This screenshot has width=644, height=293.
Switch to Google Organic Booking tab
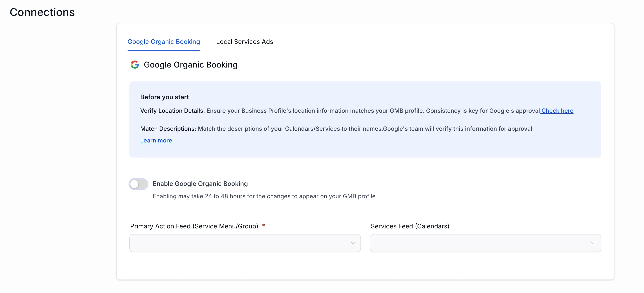point(164,42)
